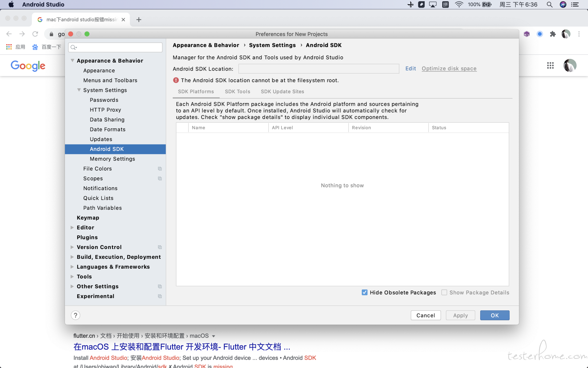Select Menus and Toolbars settings
Viewport: 588px width, 368px height.
(110, 80)
